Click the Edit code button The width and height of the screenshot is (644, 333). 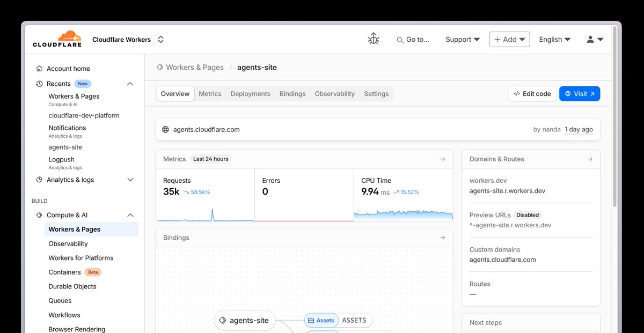(532, 93)
